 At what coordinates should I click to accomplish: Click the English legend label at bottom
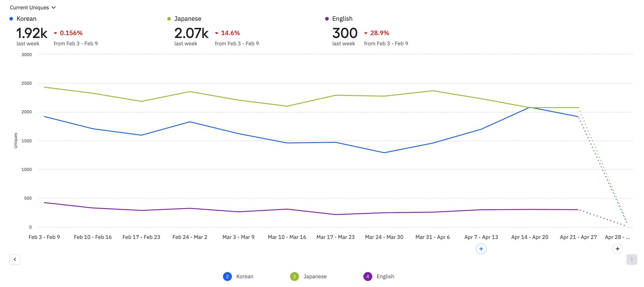point(385,277)
